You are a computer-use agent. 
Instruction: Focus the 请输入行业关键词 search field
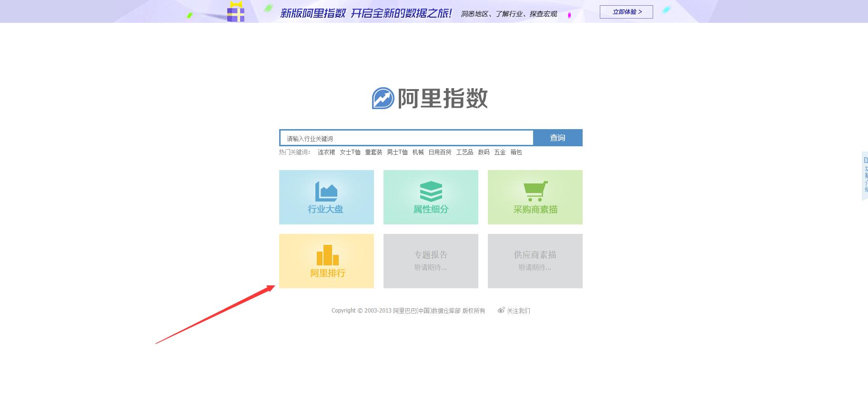(406, 138)
